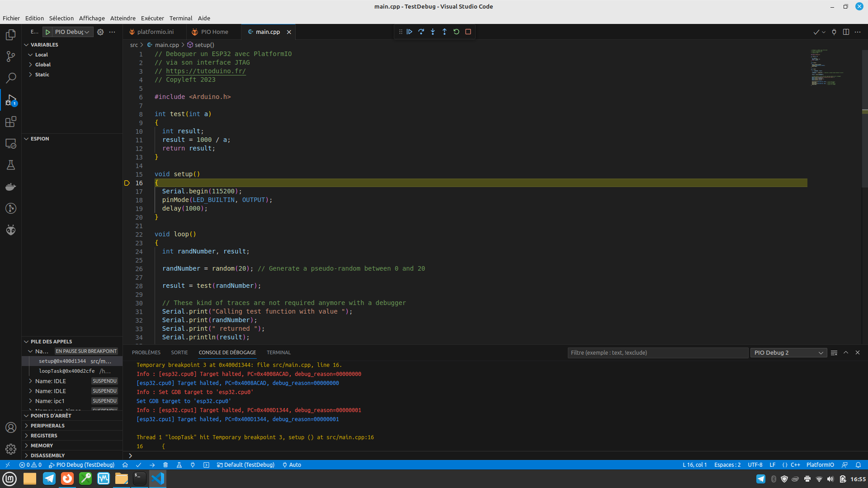Click PlatformIO Build checkmark in status bar
This screenshot has width=868, height=488.
tap(139, 465)
